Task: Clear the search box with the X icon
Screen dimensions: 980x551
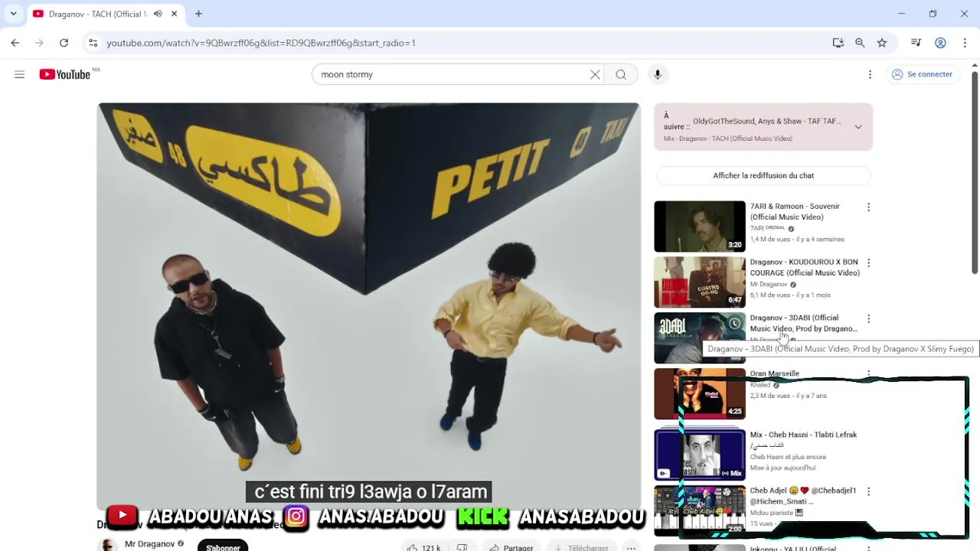Action: [x=595, y=74]
